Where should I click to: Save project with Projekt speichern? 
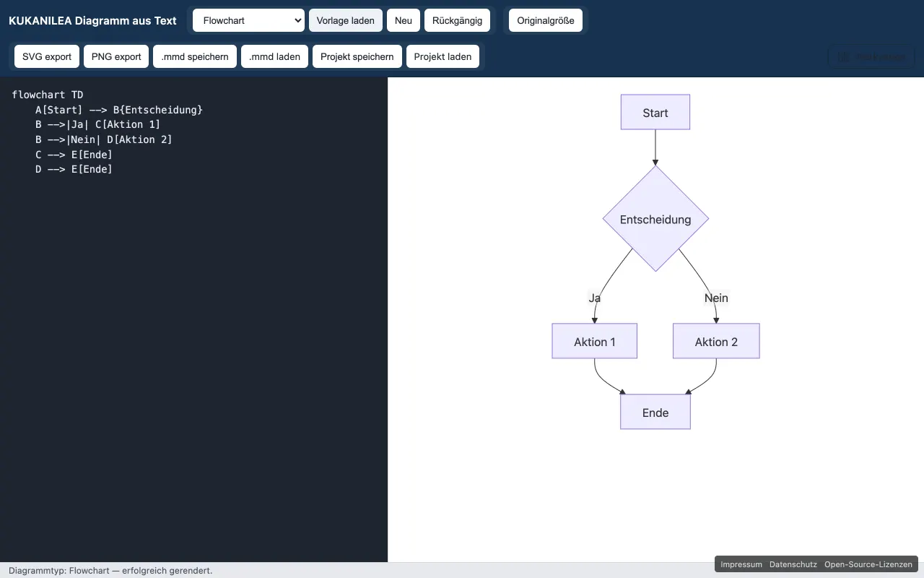(357, 56)
